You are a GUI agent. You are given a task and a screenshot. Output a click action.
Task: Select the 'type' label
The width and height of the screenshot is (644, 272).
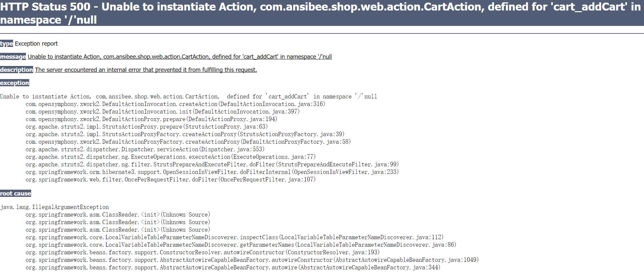point(7,44)
